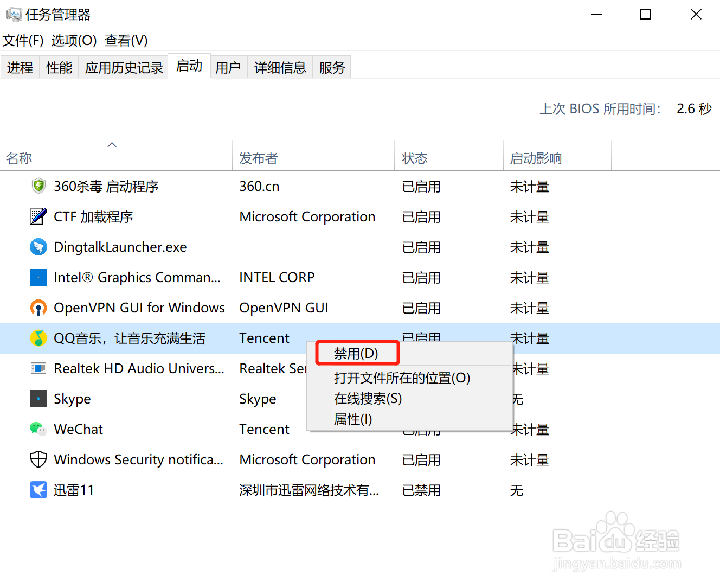This screenshot has height=588, width=720.
Task: Click the Realtek HD Audio icon
Action: click(x=38, y=368)
